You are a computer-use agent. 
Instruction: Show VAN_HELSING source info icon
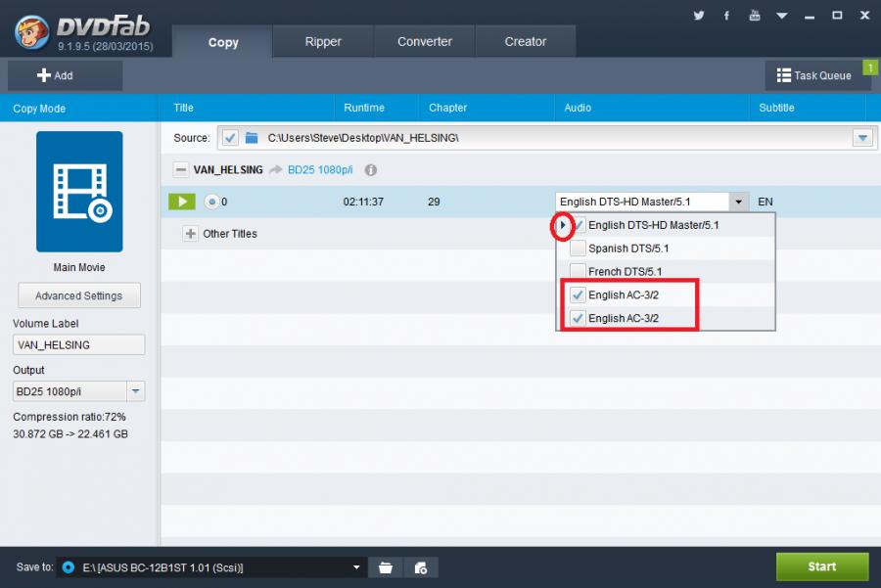371,169
